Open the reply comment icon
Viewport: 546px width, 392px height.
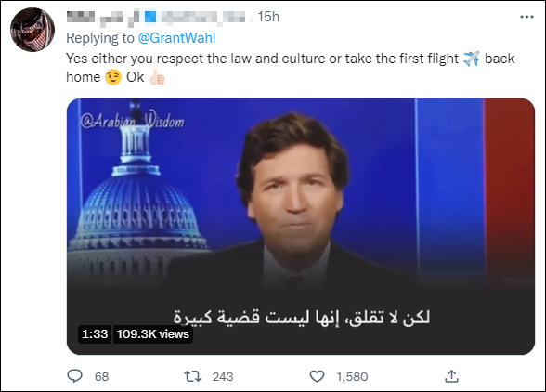(x=74, y=376)
